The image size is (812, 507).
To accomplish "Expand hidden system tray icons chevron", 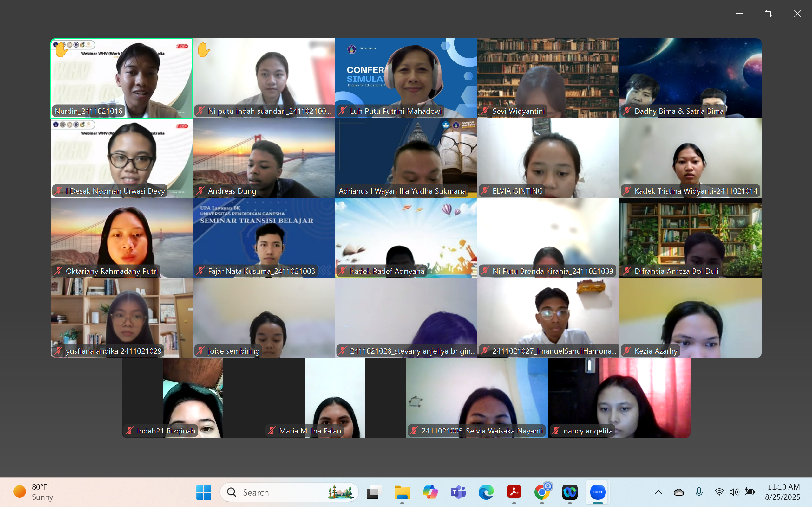I will point(658,492).
